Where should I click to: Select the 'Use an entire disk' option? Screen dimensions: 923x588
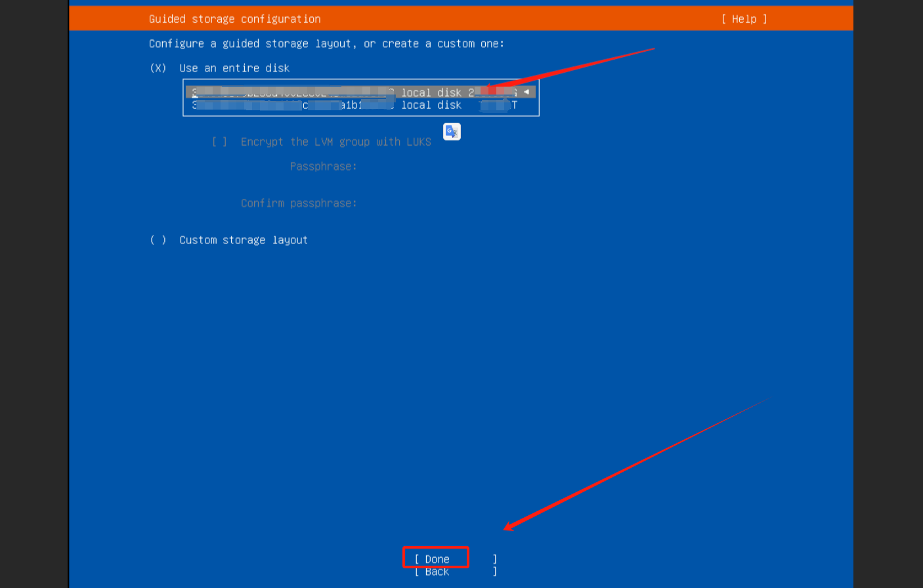[x=219, y=68]
